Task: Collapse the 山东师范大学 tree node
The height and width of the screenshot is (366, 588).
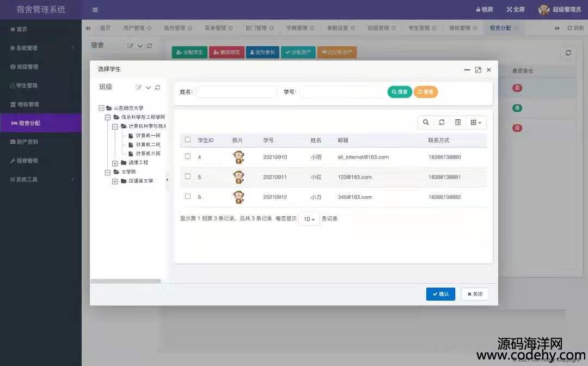Action: (x=101, y=108)
